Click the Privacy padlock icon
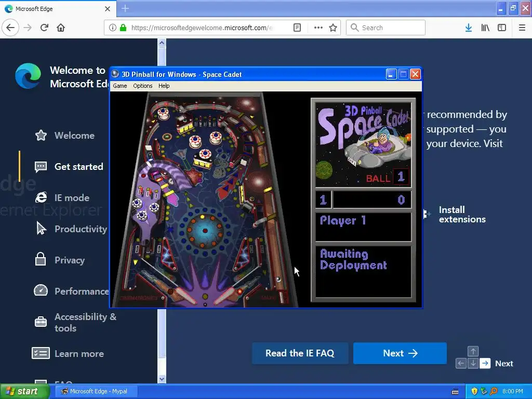The width and height of the screenshot is (532, 399). click(x=41, y=259)
